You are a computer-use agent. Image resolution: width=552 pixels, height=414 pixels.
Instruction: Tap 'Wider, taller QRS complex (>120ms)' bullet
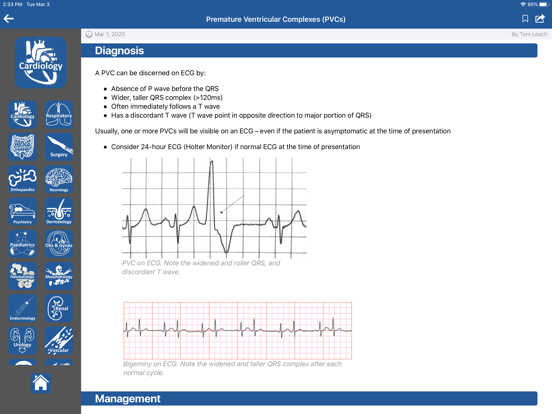[167, 98]
